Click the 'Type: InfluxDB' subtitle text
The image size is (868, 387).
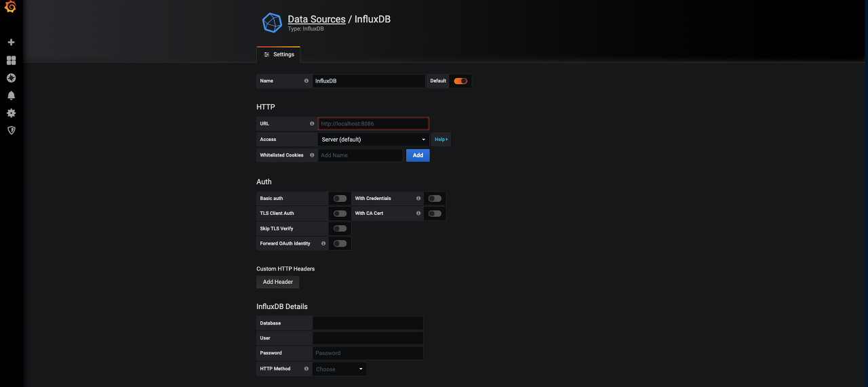click(x=306, y=29)
